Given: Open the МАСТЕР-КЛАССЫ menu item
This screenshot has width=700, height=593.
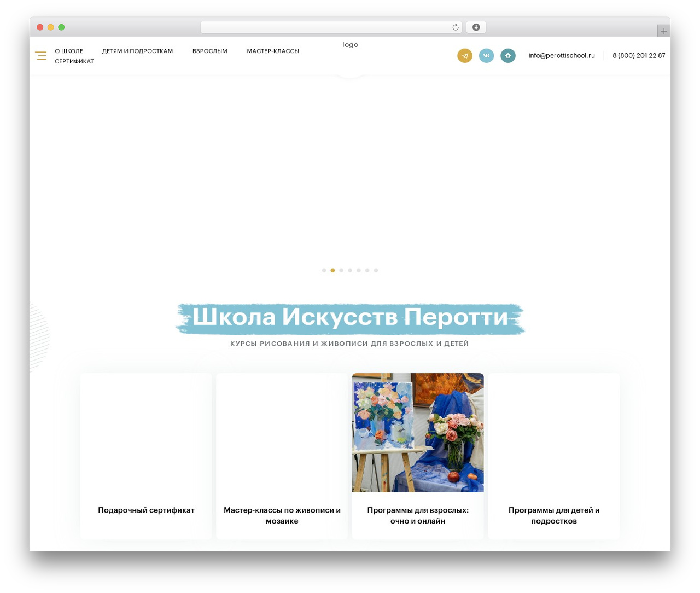Looking at the screenshot, I should pos(273,51).
